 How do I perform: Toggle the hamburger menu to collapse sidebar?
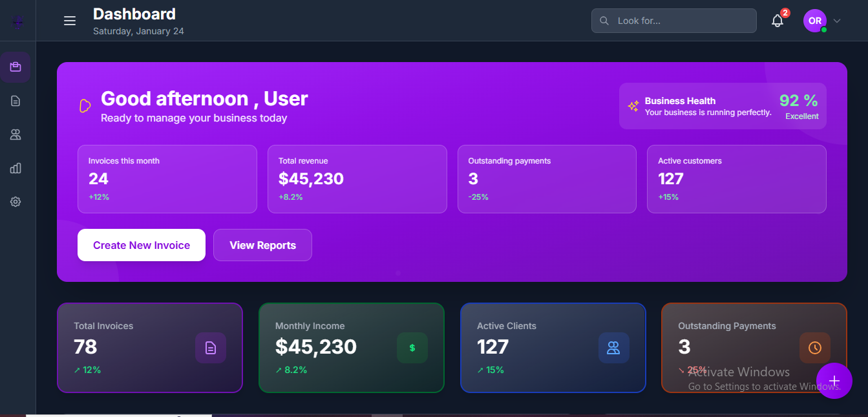coord(70,21)
